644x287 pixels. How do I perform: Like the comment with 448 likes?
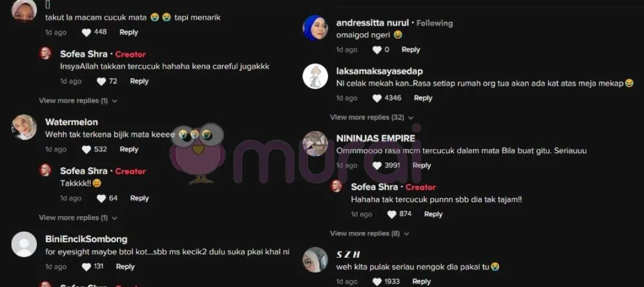pyautogui.click(x=86, y=32)
